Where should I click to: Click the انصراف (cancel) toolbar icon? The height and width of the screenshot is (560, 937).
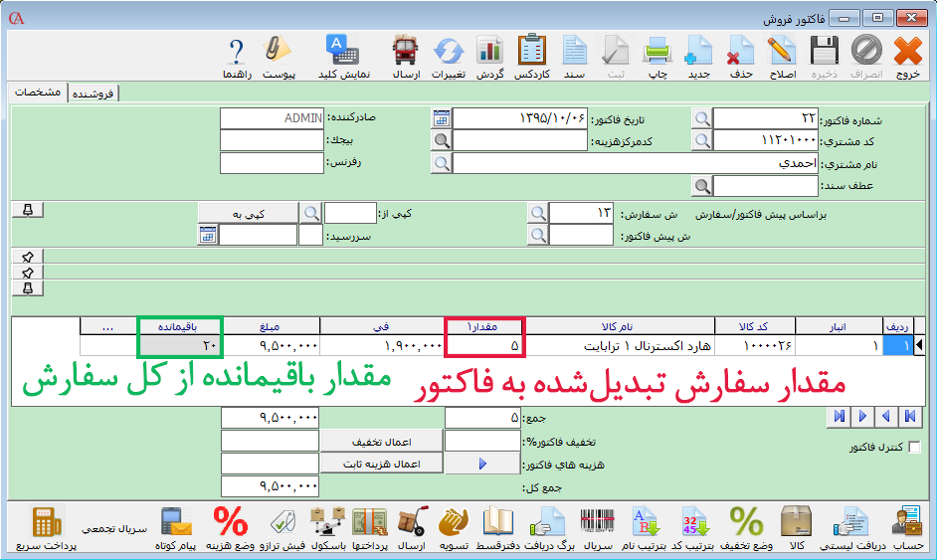pyautogui.click(x=866, y=51)
